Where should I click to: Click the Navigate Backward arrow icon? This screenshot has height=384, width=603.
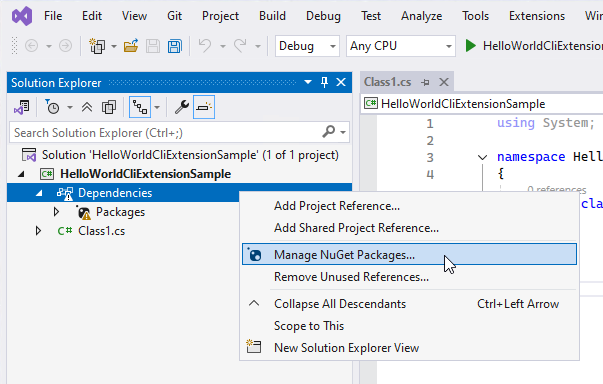pos(32,46)
